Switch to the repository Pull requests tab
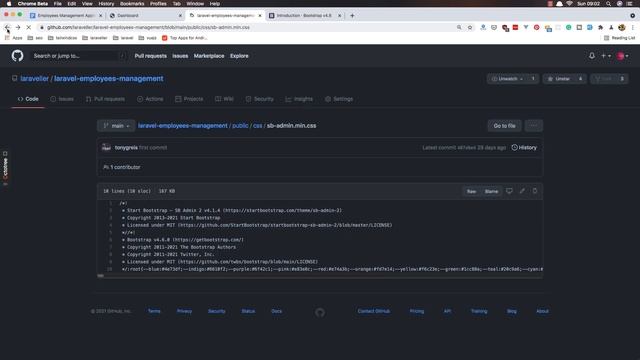Screen dimensions: 640x360 pyautogui.click(x=105, y=99)
